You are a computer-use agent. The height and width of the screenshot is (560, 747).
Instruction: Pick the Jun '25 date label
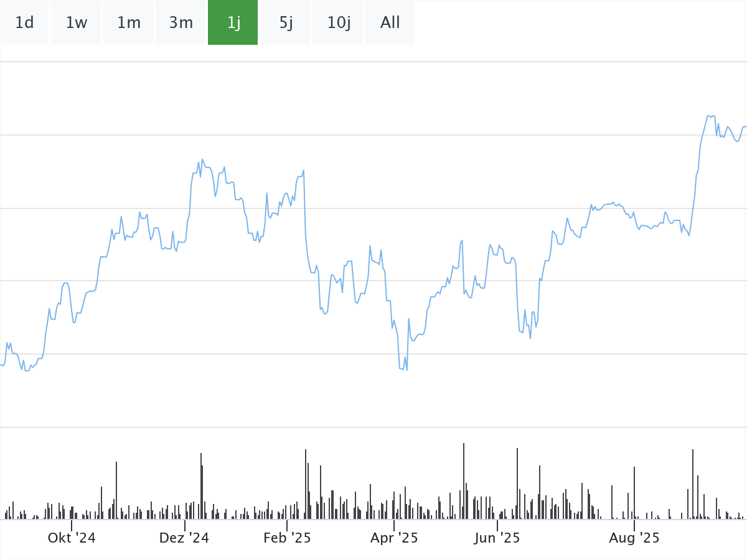pyautogui.click(x=497, y=538)
